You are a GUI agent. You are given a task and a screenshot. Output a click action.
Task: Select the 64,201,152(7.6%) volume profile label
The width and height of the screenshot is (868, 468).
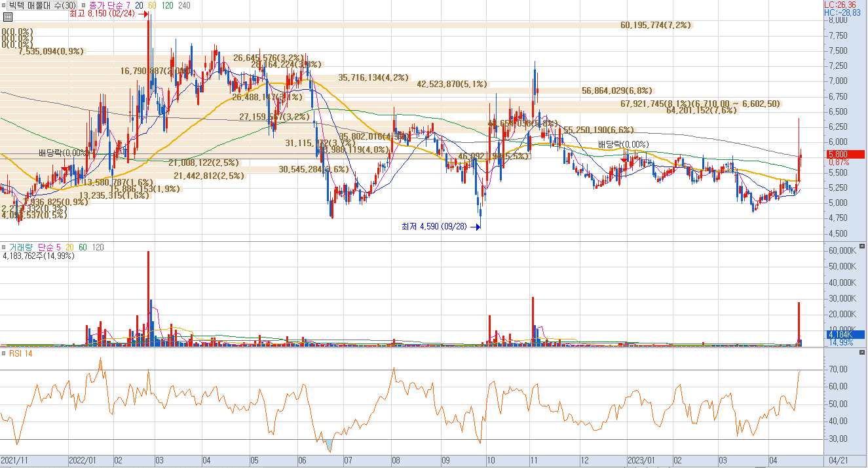coord(702,111)
